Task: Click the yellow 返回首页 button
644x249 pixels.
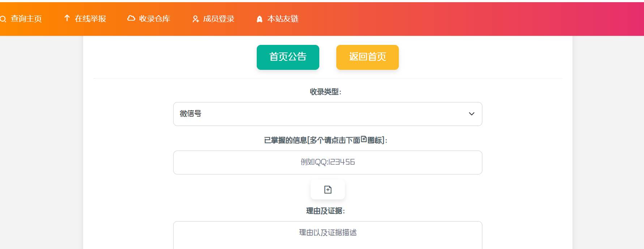Action: [367, 57]
